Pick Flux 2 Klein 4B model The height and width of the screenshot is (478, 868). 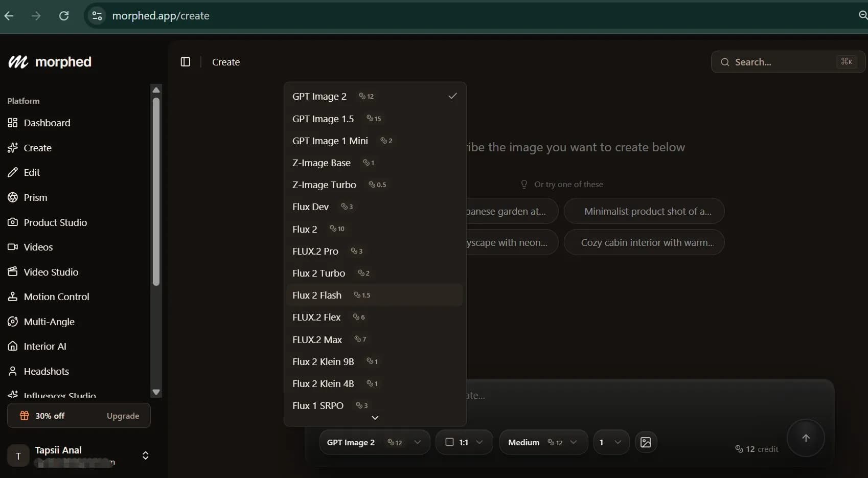click(x=375, y=383)
